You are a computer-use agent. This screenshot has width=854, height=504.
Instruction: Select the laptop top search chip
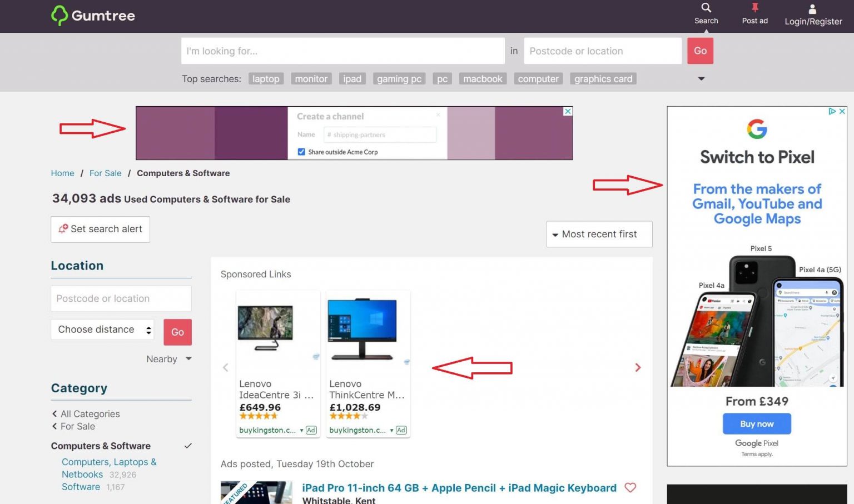tap(266, 78)
